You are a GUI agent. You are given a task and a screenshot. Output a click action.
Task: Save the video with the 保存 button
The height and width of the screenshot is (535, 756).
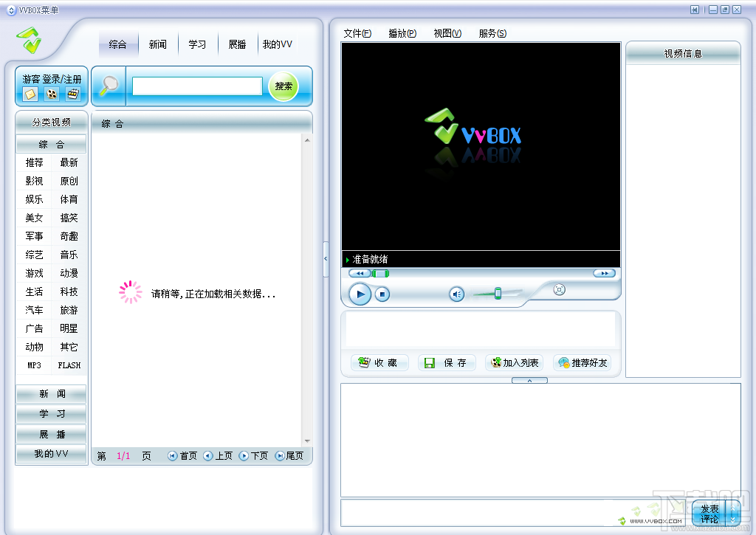point(447,362)
